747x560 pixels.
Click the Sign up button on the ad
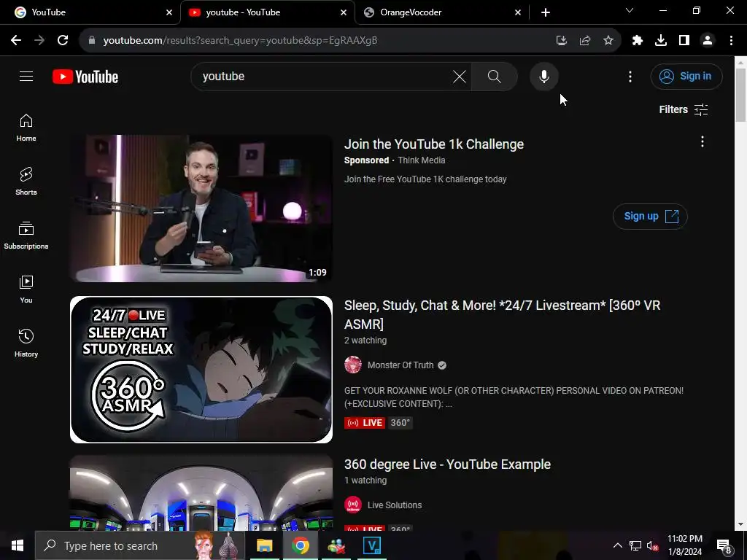click(650, 216)
